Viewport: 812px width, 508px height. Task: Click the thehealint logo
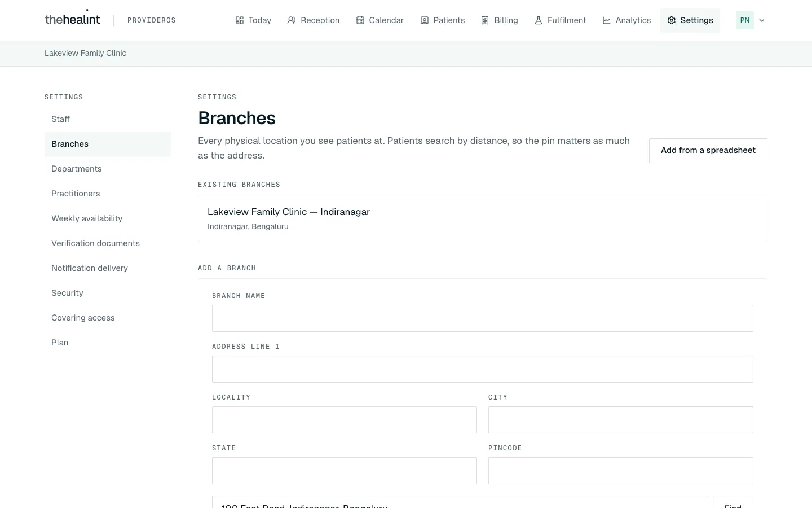tap(72, 19)
